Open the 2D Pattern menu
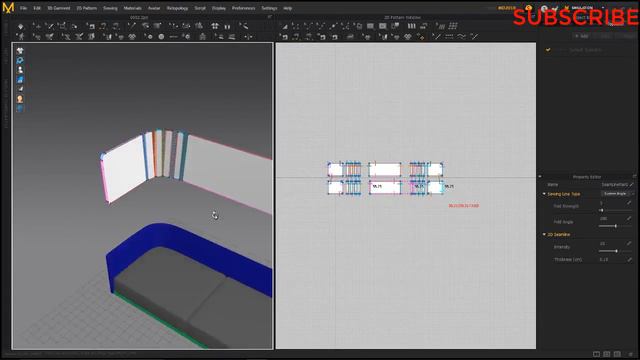This screenshot has width=640, height=360. point(87,8)
